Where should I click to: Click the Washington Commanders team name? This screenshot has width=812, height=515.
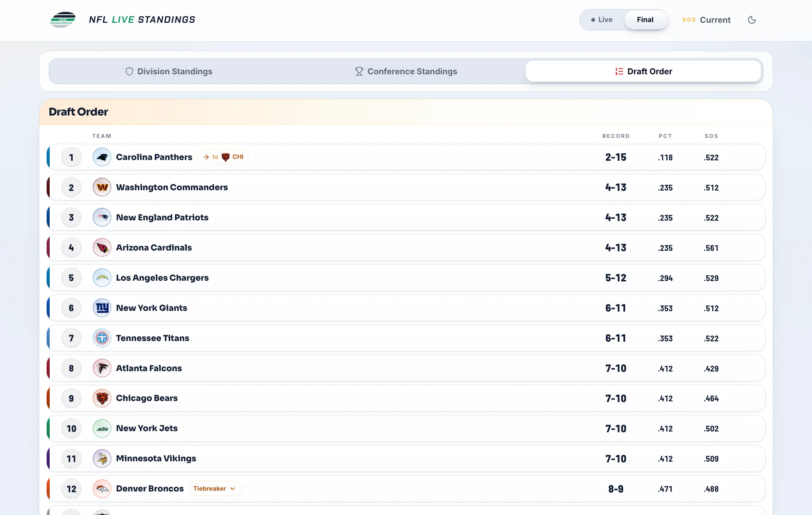(x=172, y=187)
